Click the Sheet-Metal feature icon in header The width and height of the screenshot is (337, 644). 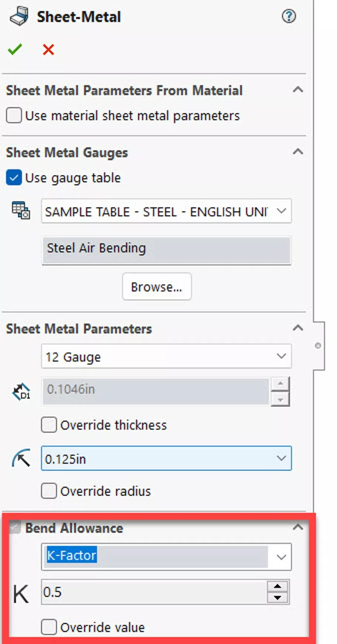pos(19,17)
